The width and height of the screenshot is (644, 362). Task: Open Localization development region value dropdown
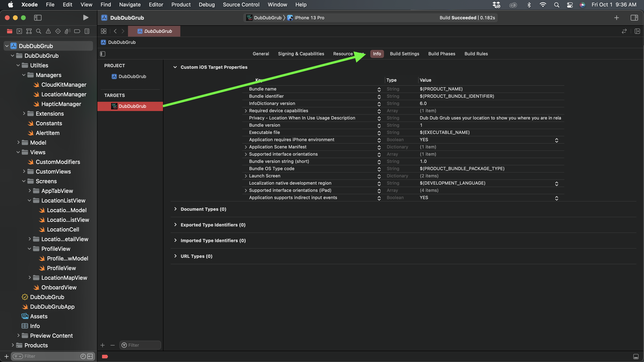click(x=556, y=183)
